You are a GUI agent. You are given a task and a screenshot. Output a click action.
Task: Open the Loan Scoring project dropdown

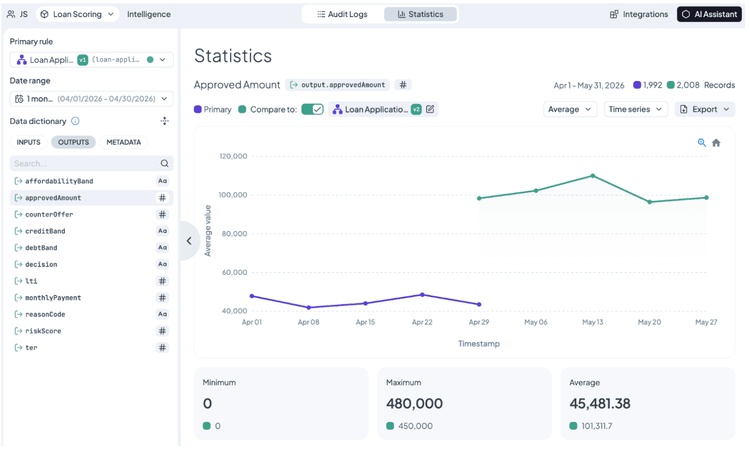(77, 14)
